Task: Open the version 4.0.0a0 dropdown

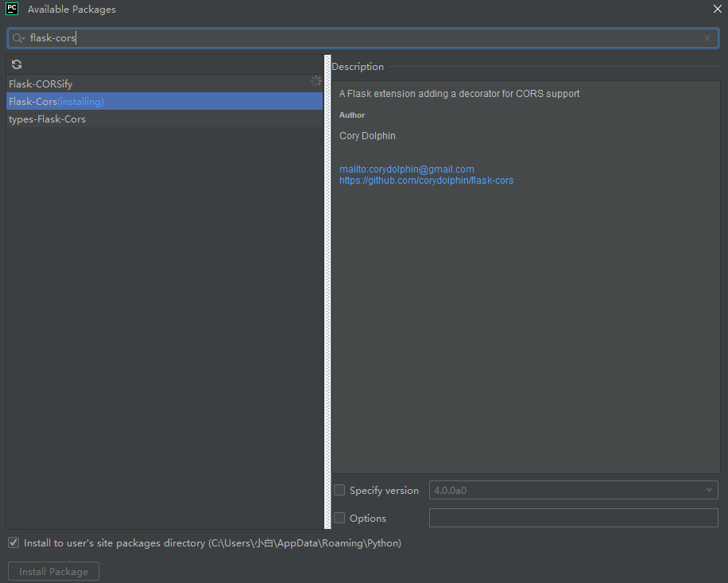Action: pyautogui.click(x=573, y=490)
